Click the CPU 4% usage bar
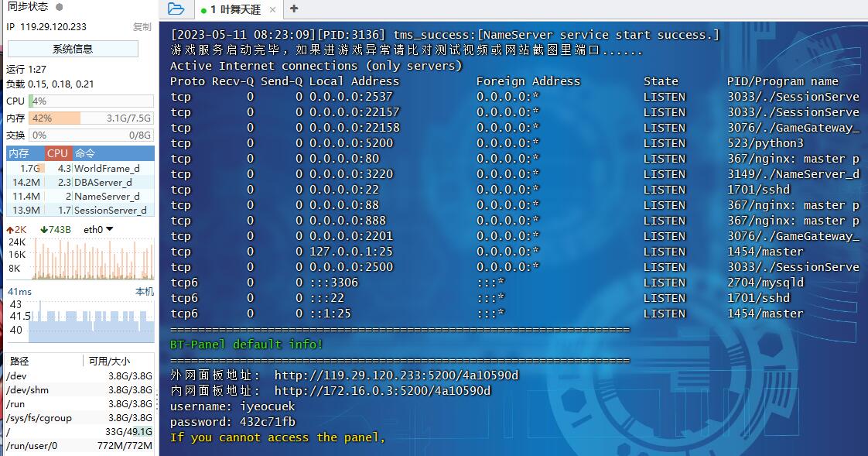This screenshot has height=456, width=868. pos(91,101)
